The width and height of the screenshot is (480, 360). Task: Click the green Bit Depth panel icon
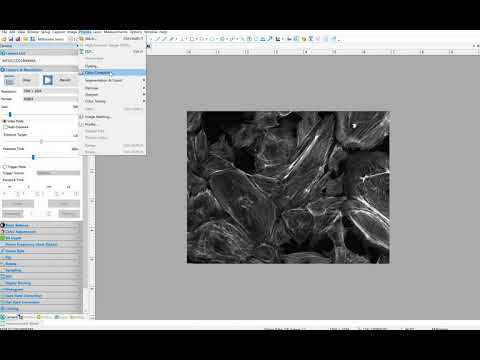(x=2, y=238)
